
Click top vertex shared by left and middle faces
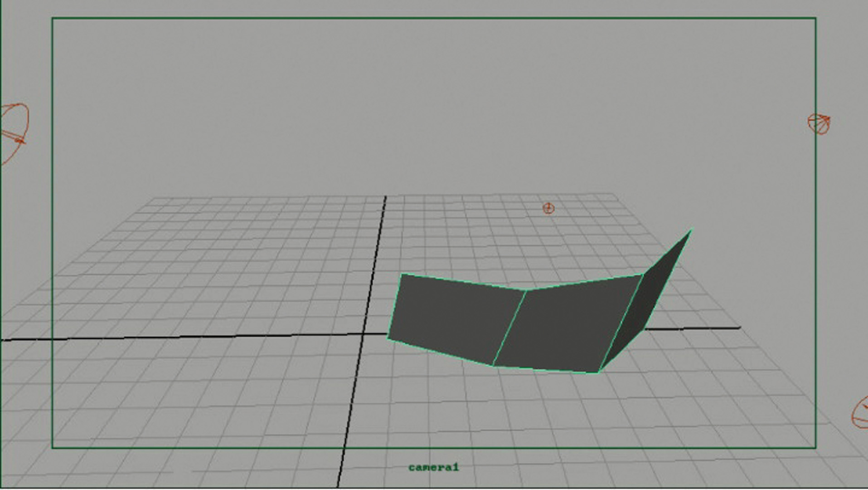526,290
